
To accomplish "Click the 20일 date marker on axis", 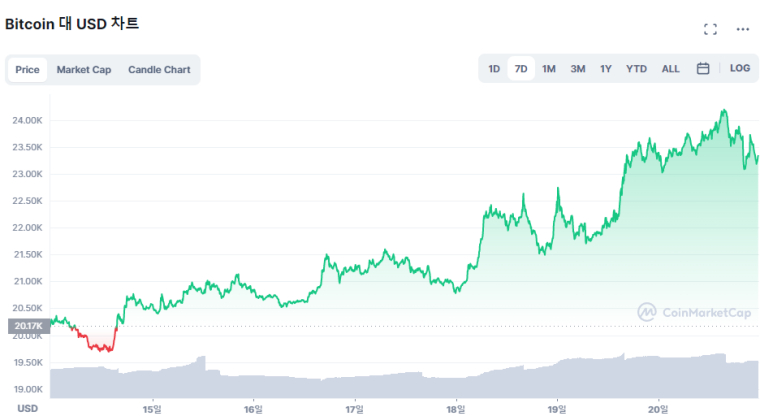I will (657, 408).
